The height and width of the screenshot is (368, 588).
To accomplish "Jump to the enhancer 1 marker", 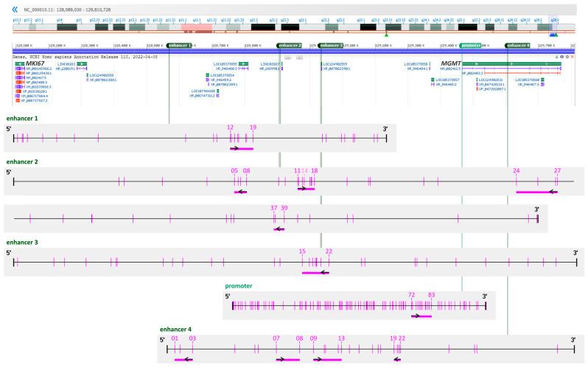I will [x=179, y=45].
